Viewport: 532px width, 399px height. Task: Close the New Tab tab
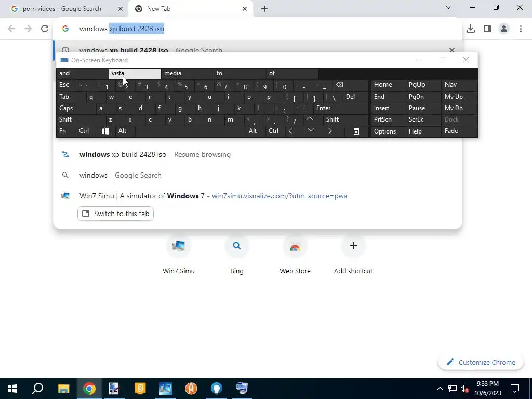click(x=245, y=9)
